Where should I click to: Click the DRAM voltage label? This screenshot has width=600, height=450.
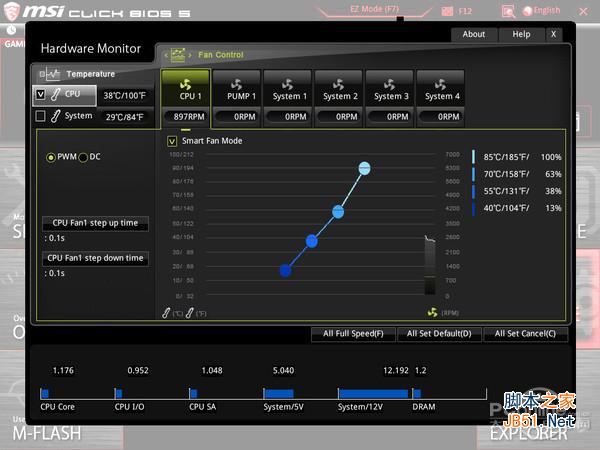point(424,407)
